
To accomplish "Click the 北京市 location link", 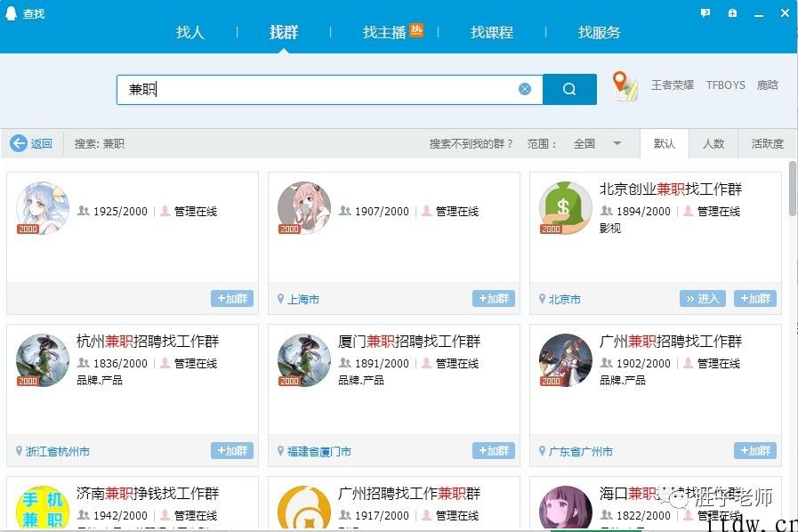I will tap(565, 299).
